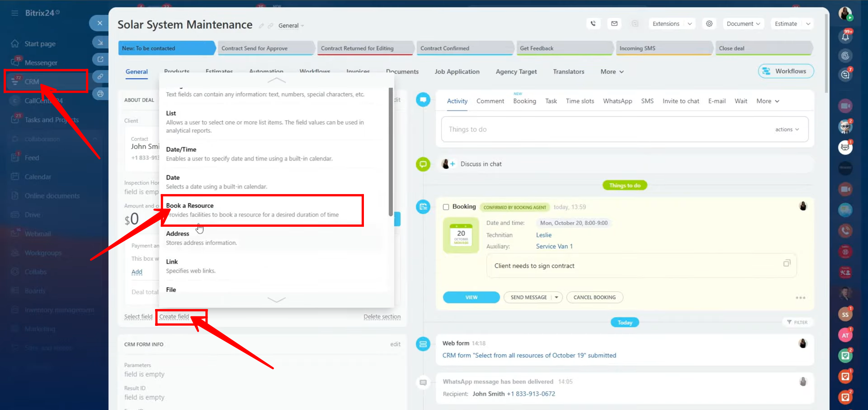
Task: Click the copy icon in booking note
Action: click(787, 263)
